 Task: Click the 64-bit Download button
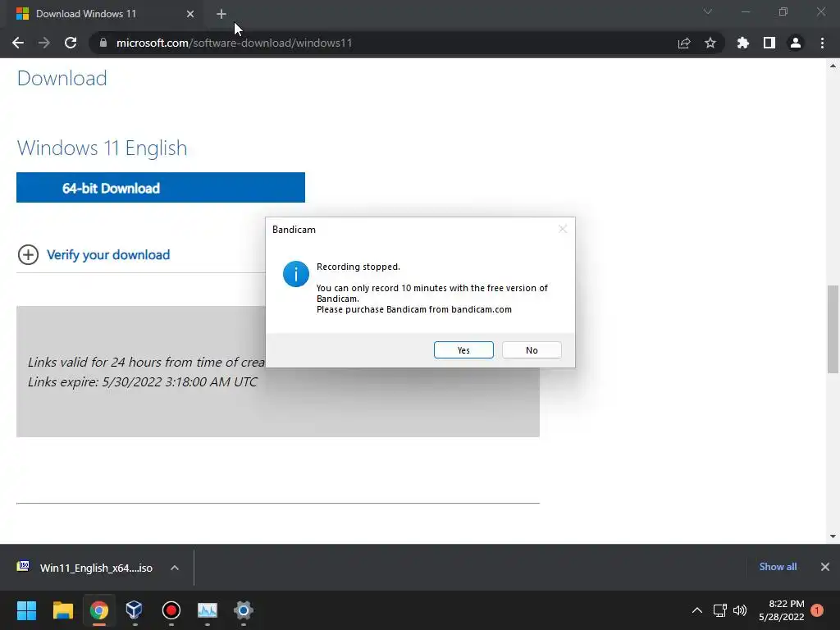tap(161, 188)
